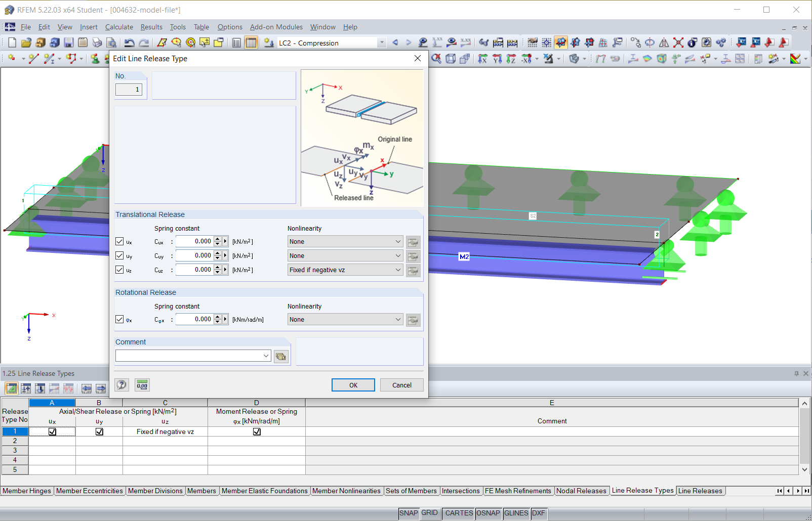The height and width of the screenshot is (521, 812).
Task: Click the view in Y direction icon
Action: (x=497, y=59)
